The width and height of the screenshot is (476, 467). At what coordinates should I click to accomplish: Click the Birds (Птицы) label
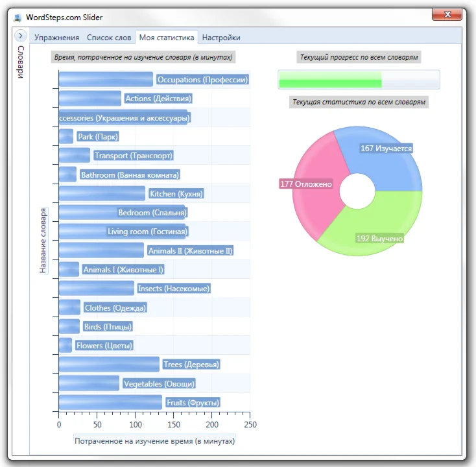[x=108, y=327]
